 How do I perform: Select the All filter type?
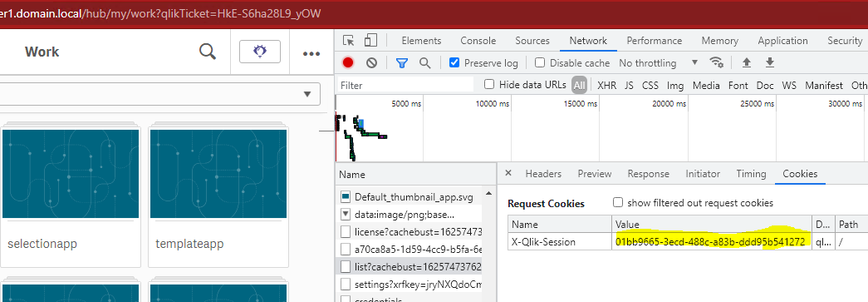tap(579, 85)
